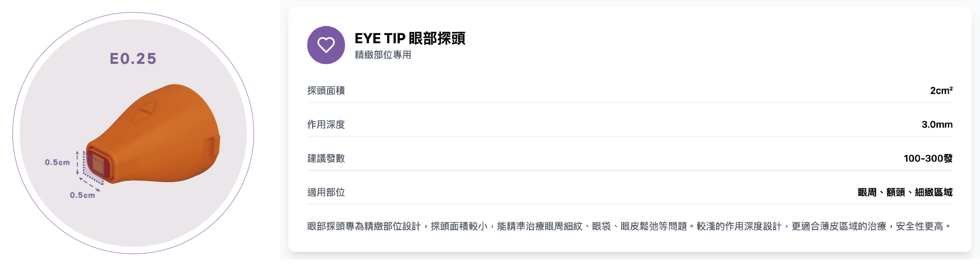Click the diagonal dashed dimension arrow
Screen dimensions: 980x278
tap(89, 185)
